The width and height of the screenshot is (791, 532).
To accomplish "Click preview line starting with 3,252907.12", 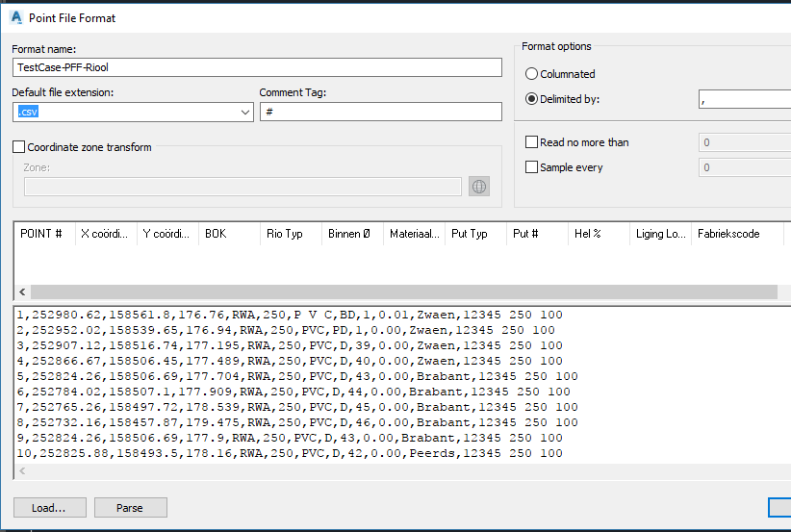I will click(x=290, y=346).
